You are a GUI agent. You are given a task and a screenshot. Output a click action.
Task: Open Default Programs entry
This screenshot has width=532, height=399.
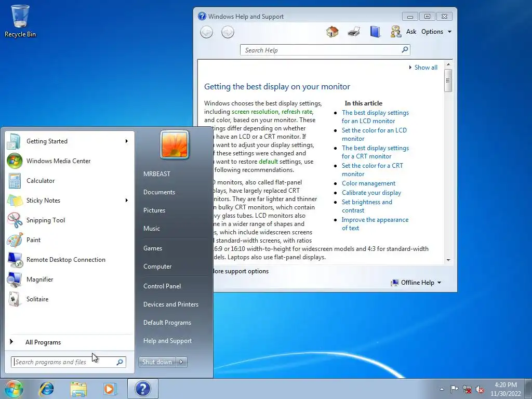coord(167,323)
